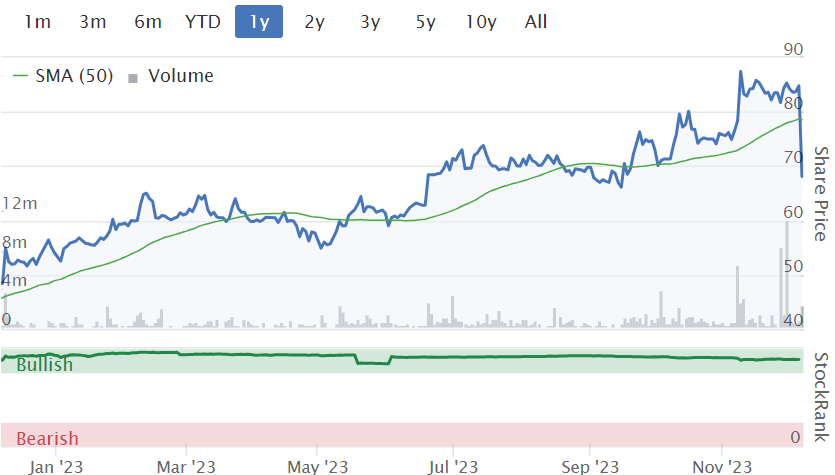Click the tallest grey volume bar beside the 50 price label
The height and width of the screenshot is (475, 835).
[787, 275]
